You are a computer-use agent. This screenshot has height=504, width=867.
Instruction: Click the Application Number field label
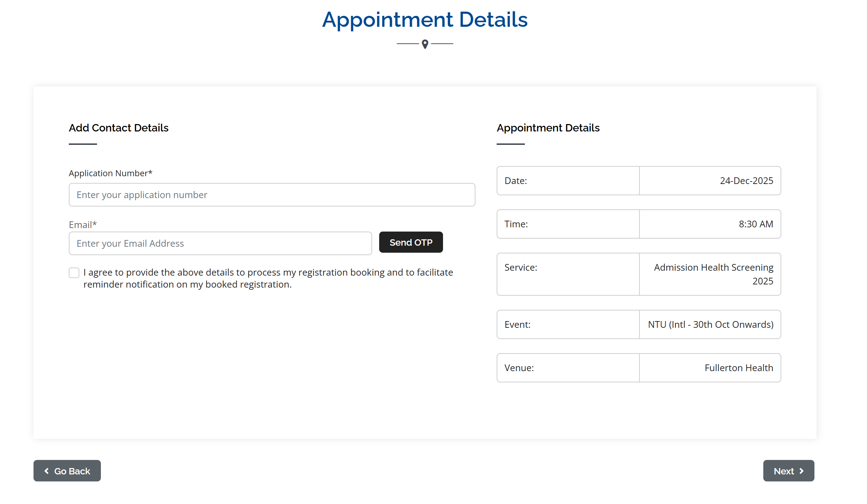[110, 173]
